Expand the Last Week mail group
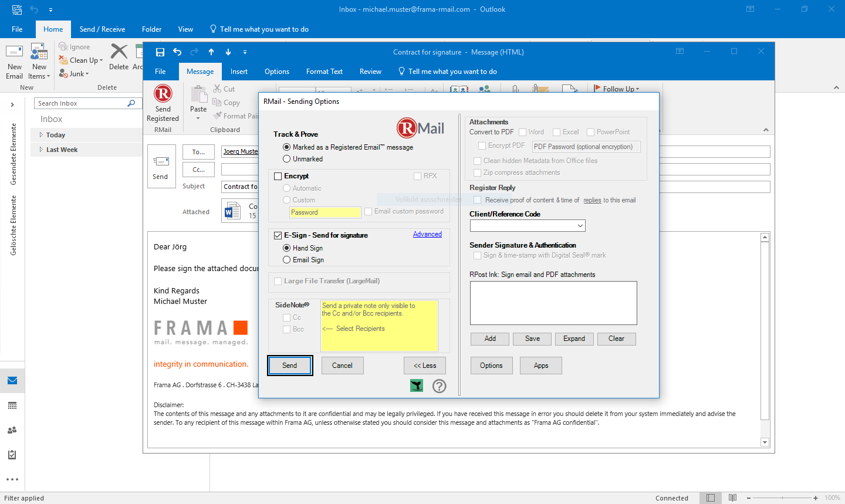This screenshot has width=845, height=504. point(41,150)
